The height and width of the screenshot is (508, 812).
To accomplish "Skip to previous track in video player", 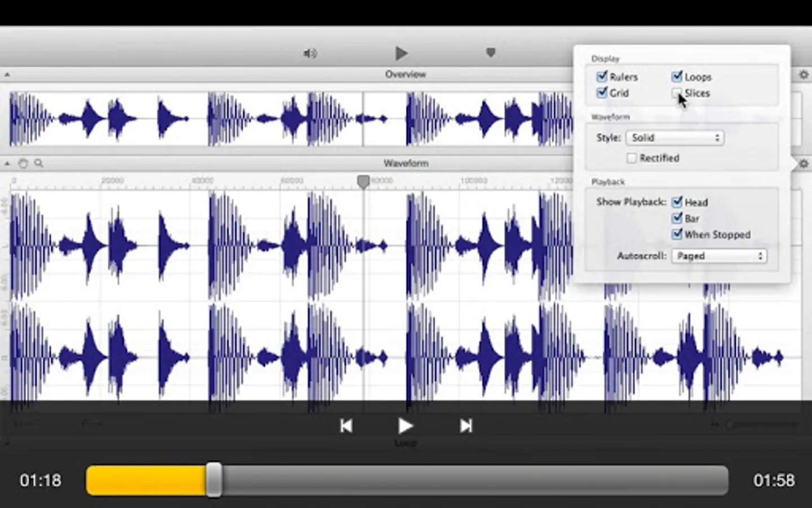I will tap(346, 426).
